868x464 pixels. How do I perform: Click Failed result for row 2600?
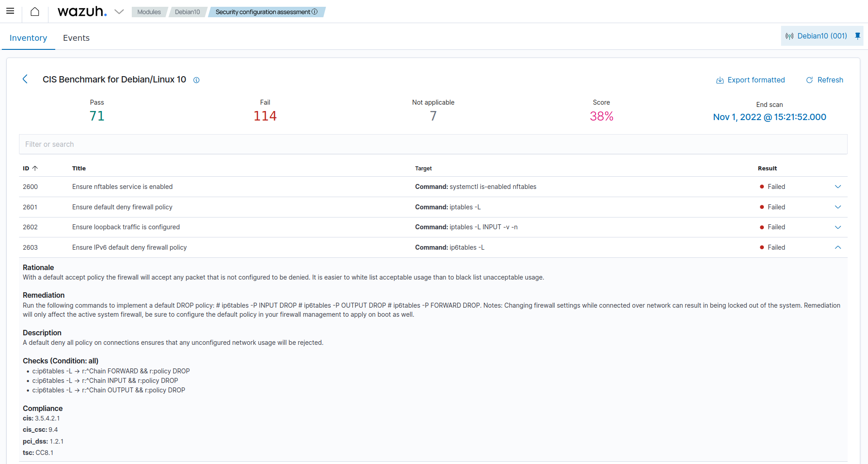(772, 187)
